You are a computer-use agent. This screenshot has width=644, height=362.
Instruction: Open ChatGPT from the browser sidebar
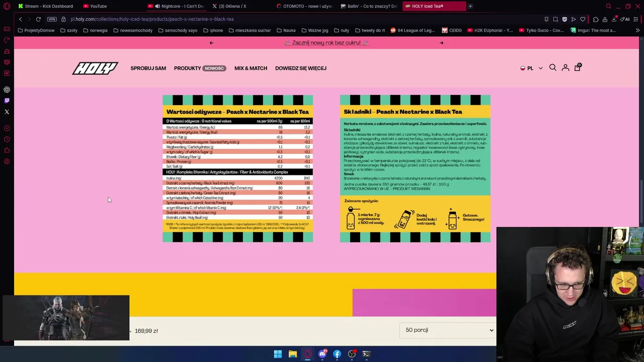[7, 89]
